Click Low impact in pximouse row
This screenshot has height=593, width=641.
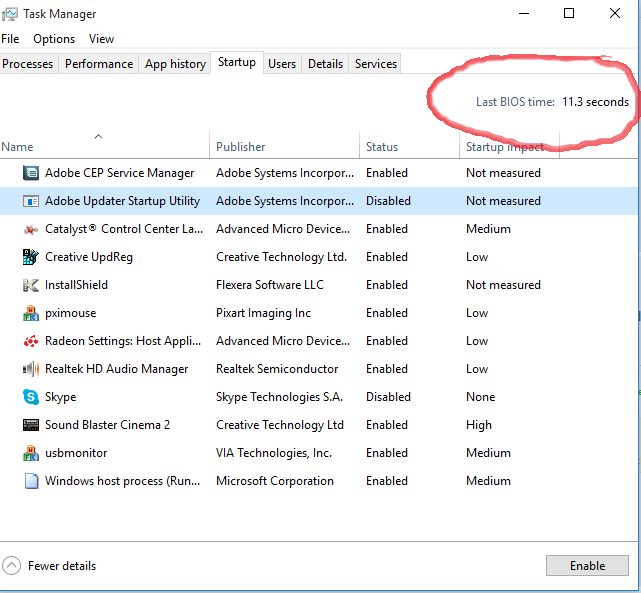point(477,313)
